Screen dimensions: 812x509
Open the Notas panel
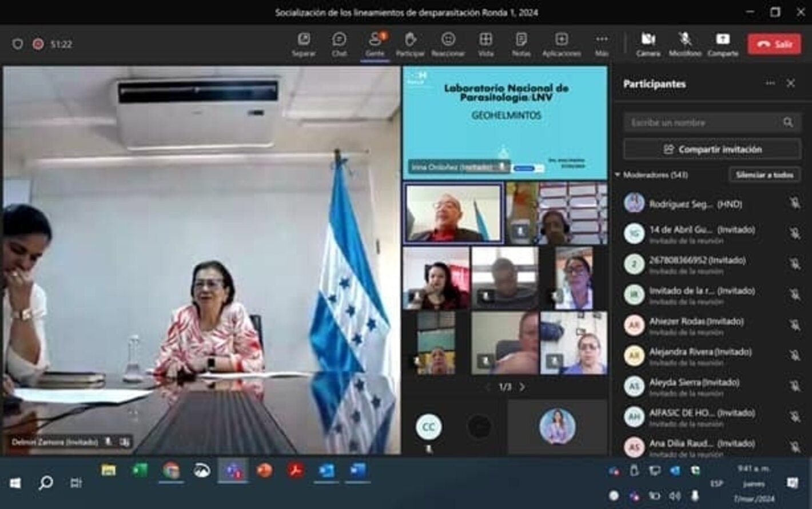pos(521,43)
